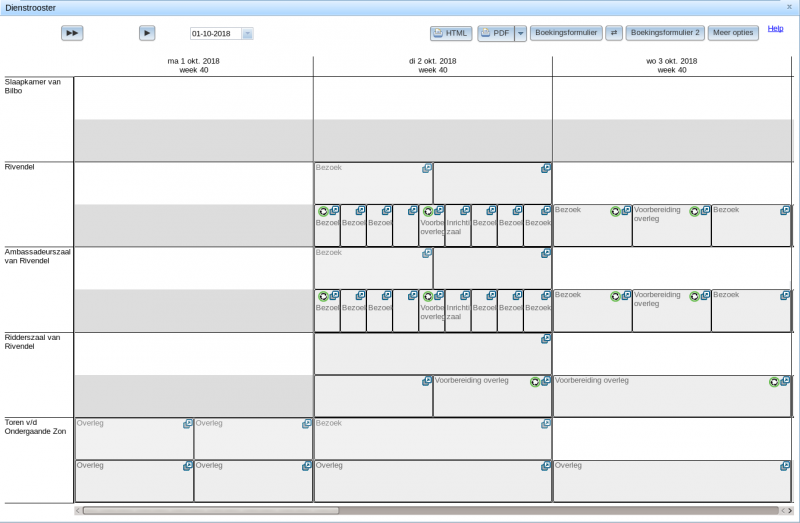Viewport: 800px width, 523px height.
Task: Click copy icon of Ridderszaal's upper full-day Tuesday booking
Action: [546, 339]
